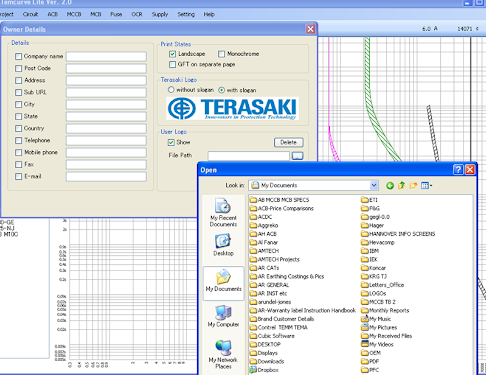
Task: Open My Network Places in places bar
Action: 223,355
